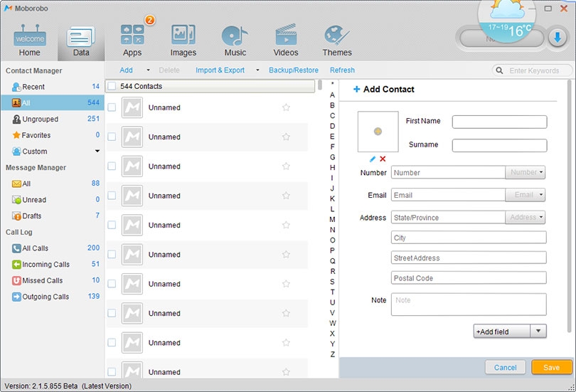Viewport: 576px width, 392px height.
Task: Cancel adding the contact
Action: coord(505,367)
